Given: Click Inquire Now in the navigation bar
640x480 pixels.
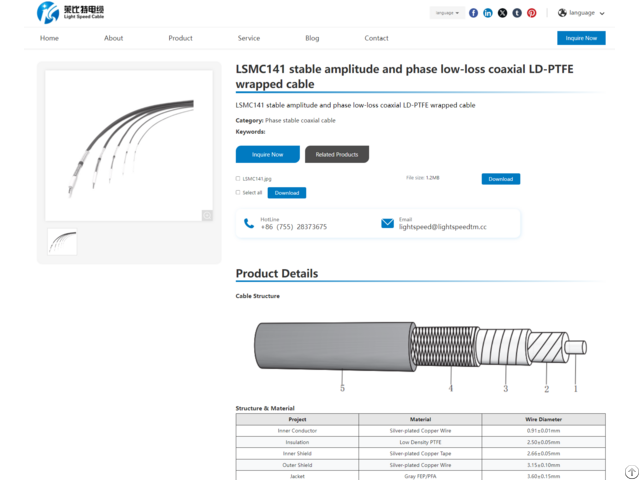Looking at the screenshot, I should click(x=581, y=38).
